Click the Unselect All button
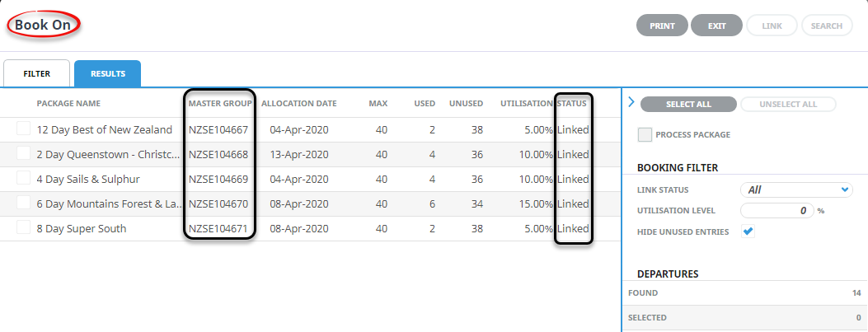 (x=788, y=104)
